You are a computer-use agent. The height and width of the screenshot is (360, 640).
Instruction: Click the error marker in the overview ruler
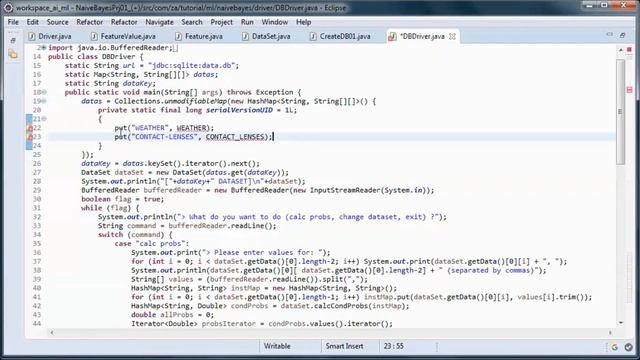point(629,90)
